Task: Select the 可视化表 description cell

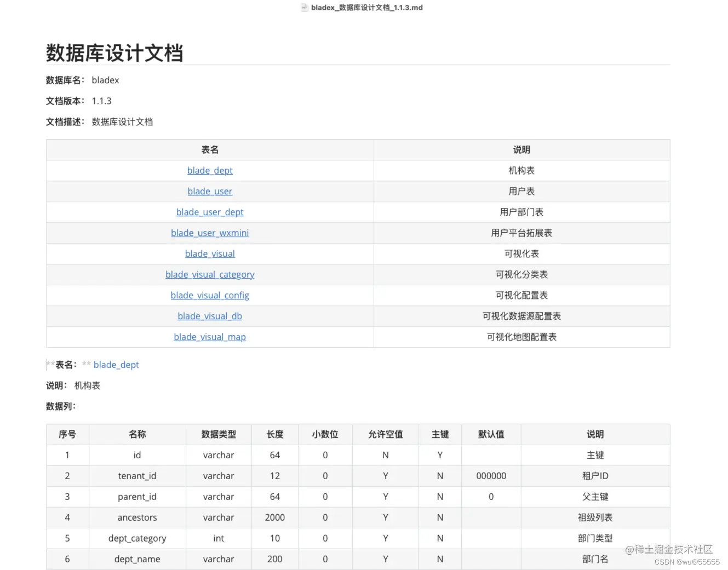Action: [521, 254]
